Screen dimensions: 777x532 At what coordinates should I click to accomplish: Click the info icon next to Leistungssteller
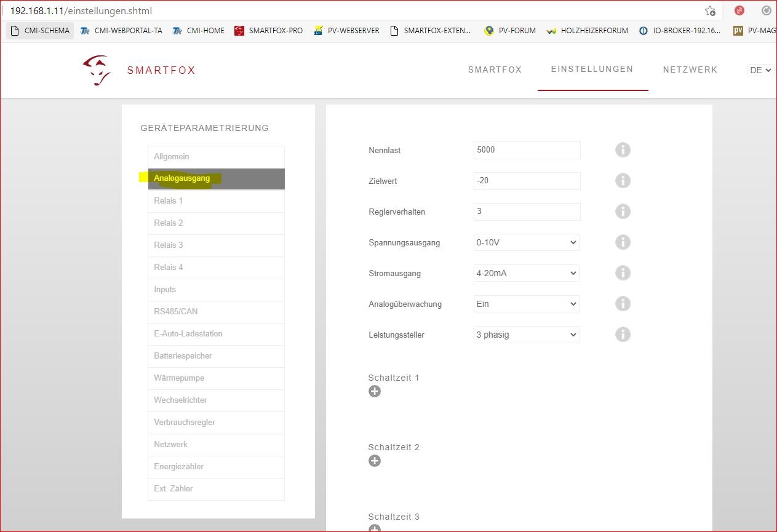(x=623, y=335)
